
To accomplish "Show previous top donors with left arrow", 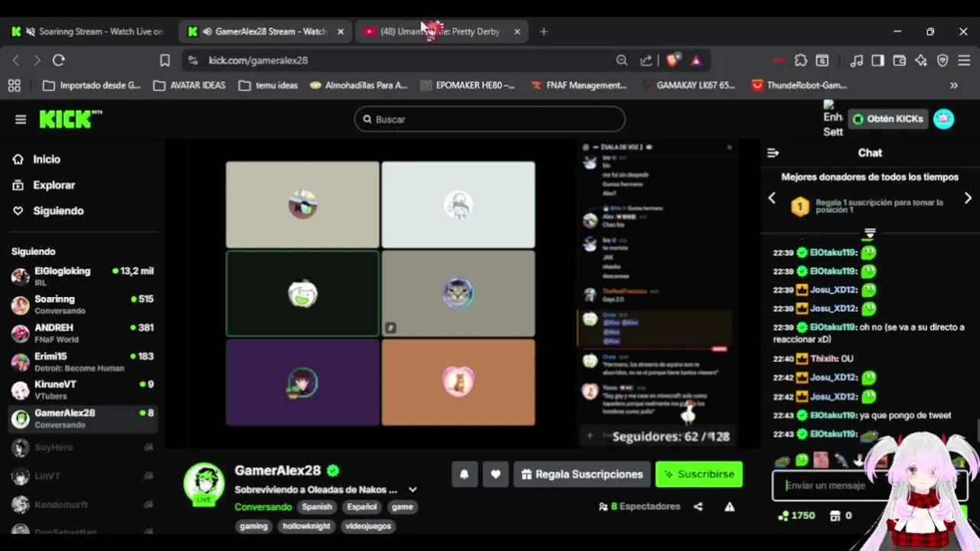I will [x=772, y=198].
